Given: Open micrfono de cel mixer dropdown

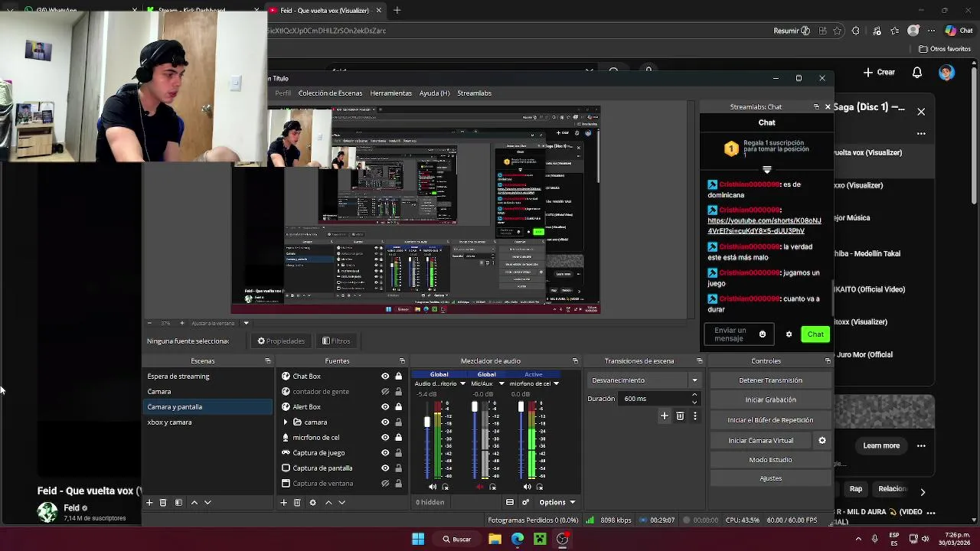Looking at the screenshot, I should coord(556,383).
